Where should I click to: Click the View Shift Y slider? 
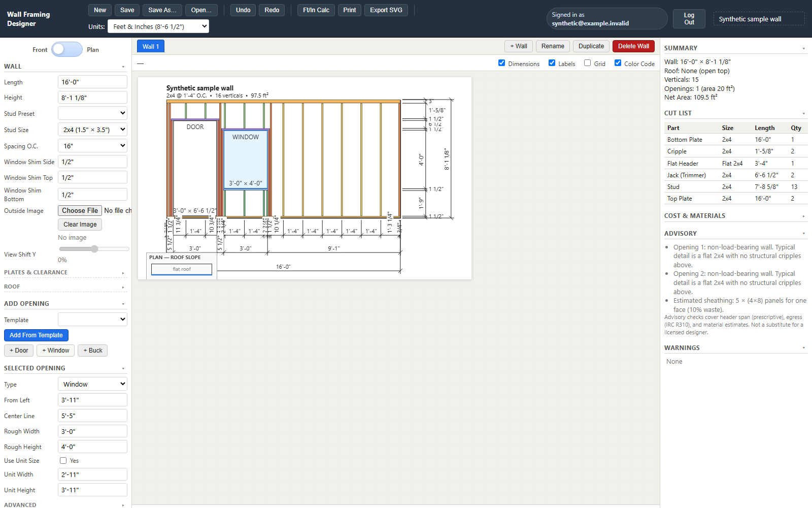point(94,249)
